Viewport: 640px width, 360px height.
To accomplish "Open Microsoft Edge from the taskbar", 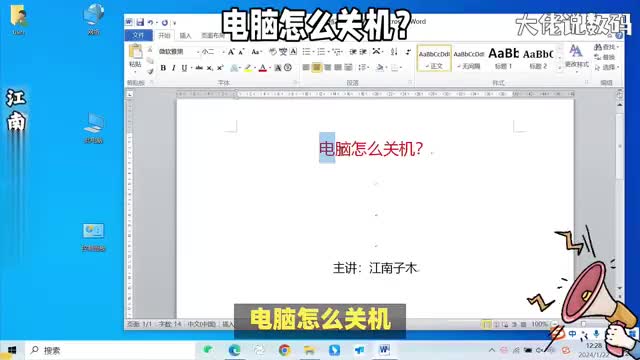I will [234, 350].
